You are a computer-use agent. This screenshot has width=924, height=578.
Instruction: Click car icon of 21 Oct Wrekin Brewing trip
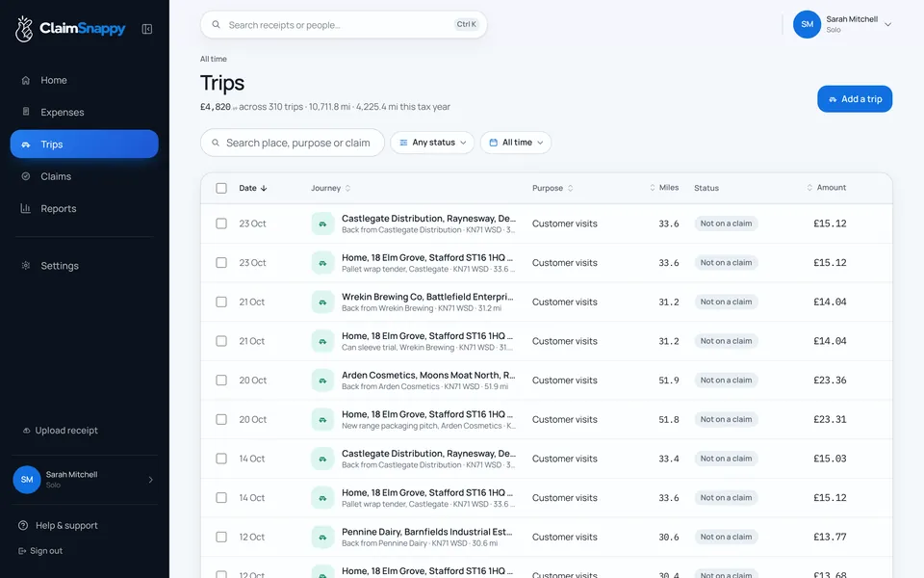(323, 302)
